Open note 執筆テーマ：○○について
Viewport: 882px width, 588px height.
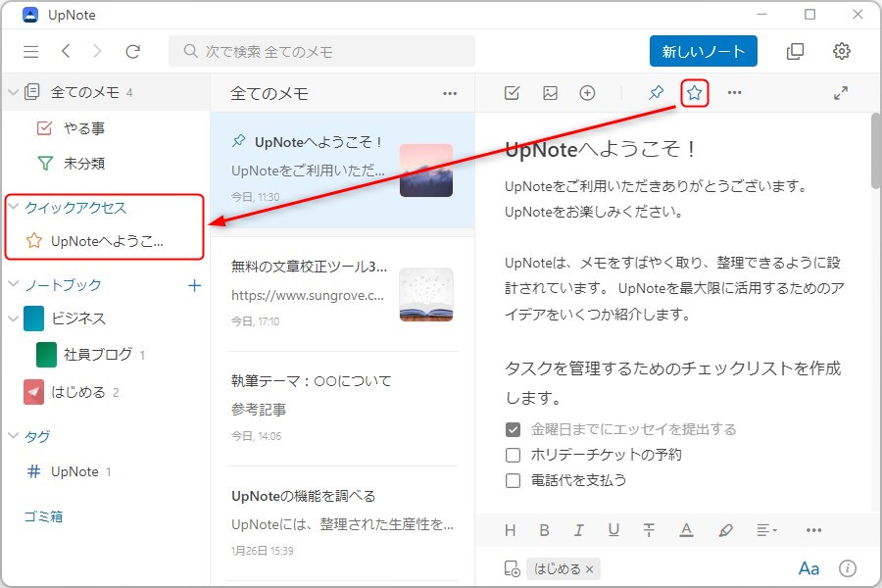click(x=343, y=409)
